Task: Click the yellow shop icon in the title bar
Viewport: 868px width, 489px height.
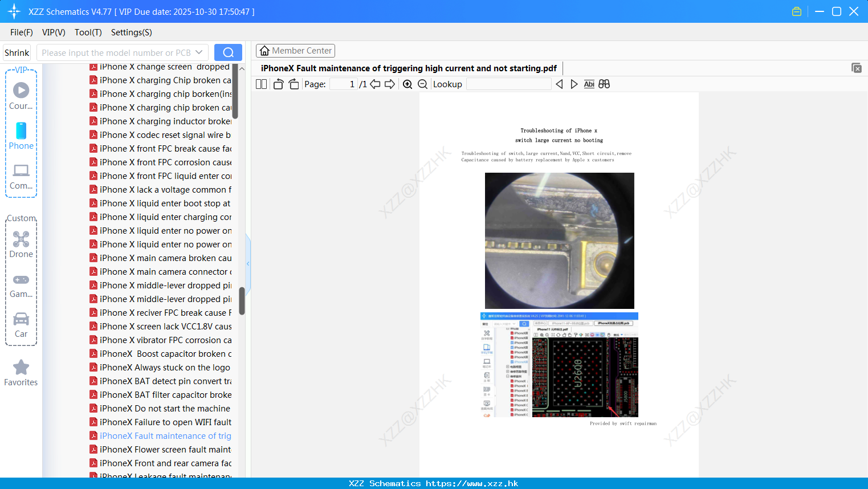Action: (797, 11)
